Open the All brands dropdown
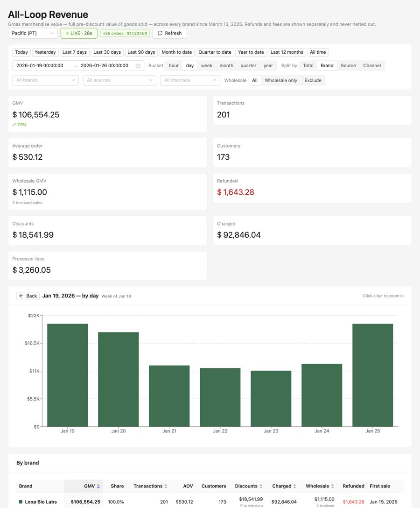The image size is (420, 508). point(45,80)
